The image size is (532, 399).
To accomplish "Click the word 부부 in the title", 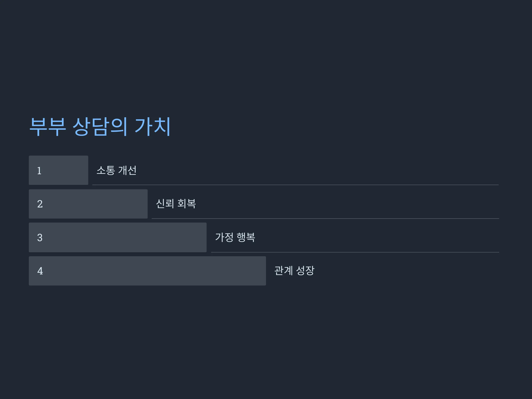I will pyautogui.click(x=48, y=127).
